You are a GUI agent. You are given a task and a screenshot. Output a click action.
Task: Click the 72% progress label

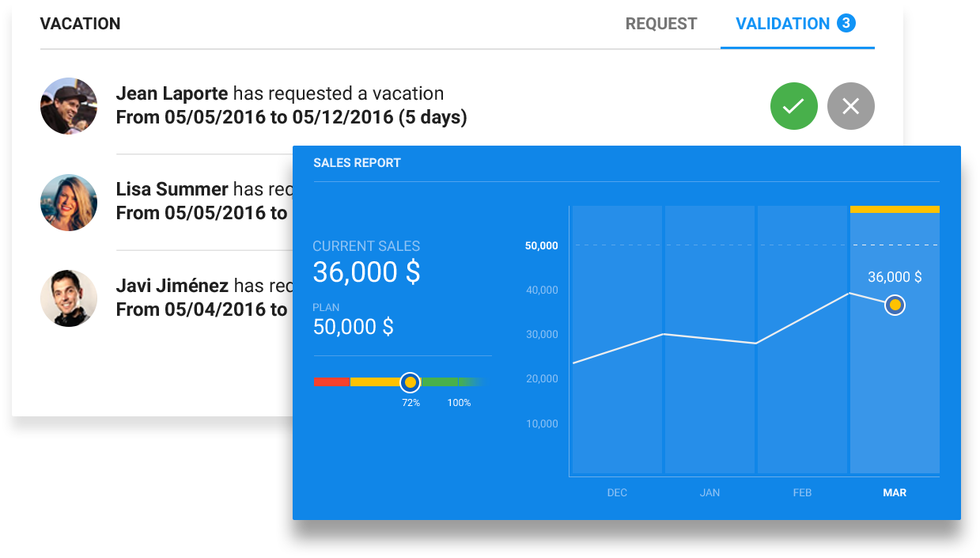411,403
